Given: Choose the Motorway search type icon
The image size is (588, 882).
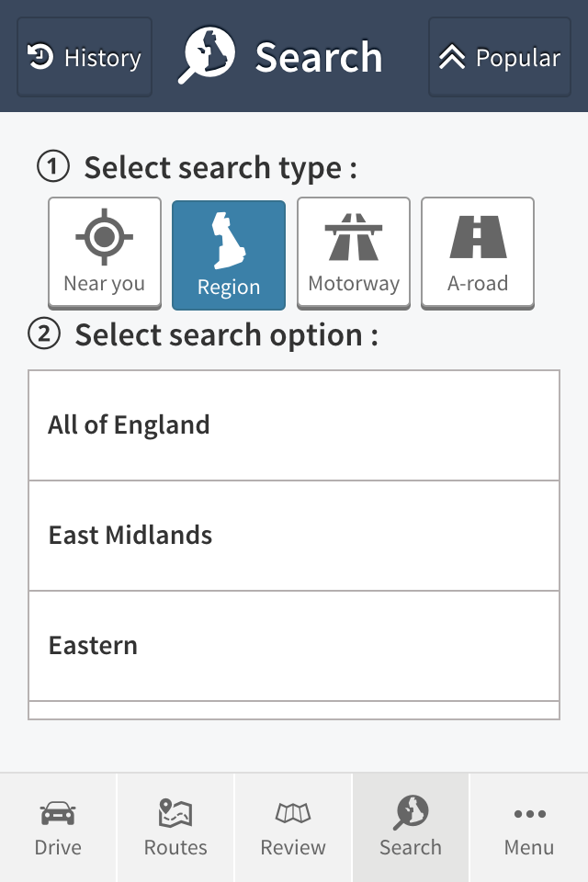Looking at the screenshot, I should tap(354, 237).
